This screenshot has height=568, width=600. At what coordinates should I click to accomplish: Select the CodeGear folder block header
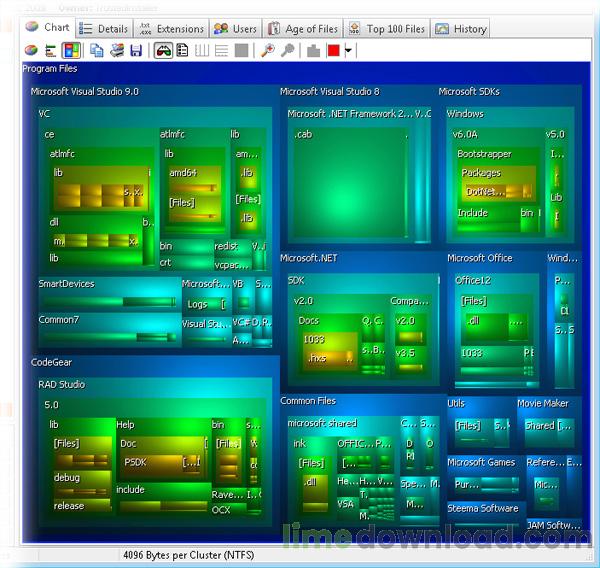pyautogui.click(x=52, y=362)
